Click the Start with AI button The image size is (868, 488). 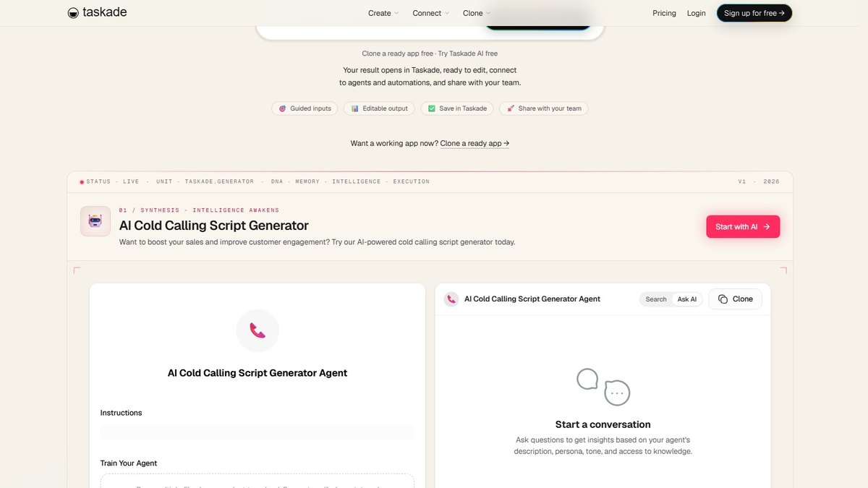click(743, 226)
